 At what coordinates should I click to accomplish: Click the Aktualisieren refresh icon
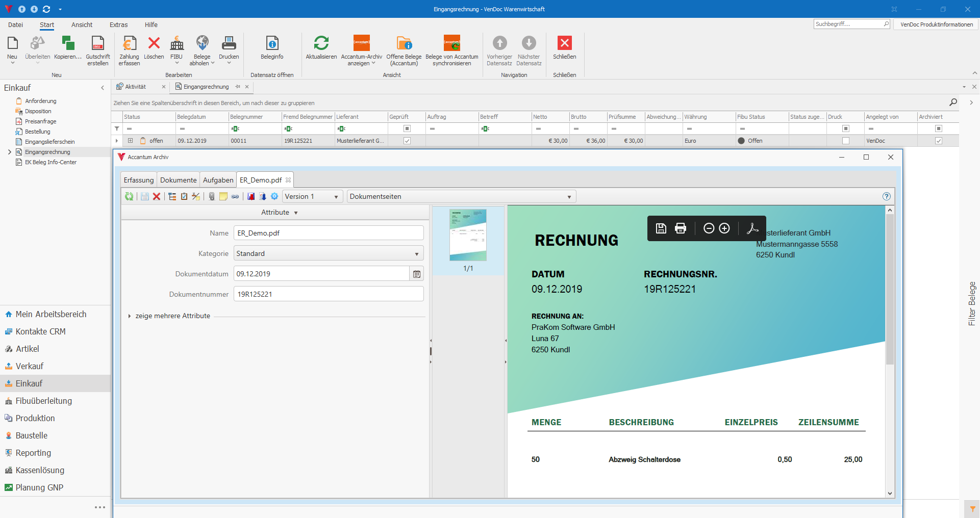321,44
